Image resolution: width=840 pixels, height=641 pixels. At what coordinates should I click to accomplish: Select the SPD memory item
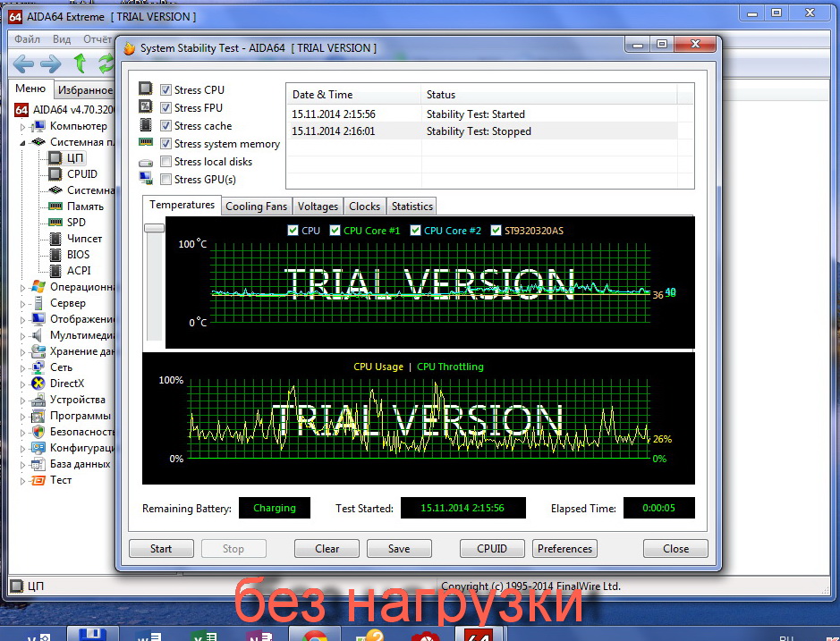click(76, 223)
